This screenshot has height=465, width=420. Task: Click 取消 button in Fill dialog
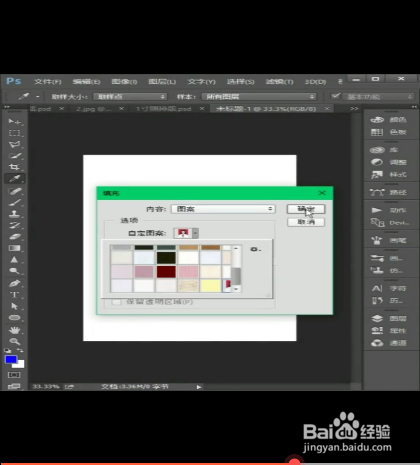306,222
